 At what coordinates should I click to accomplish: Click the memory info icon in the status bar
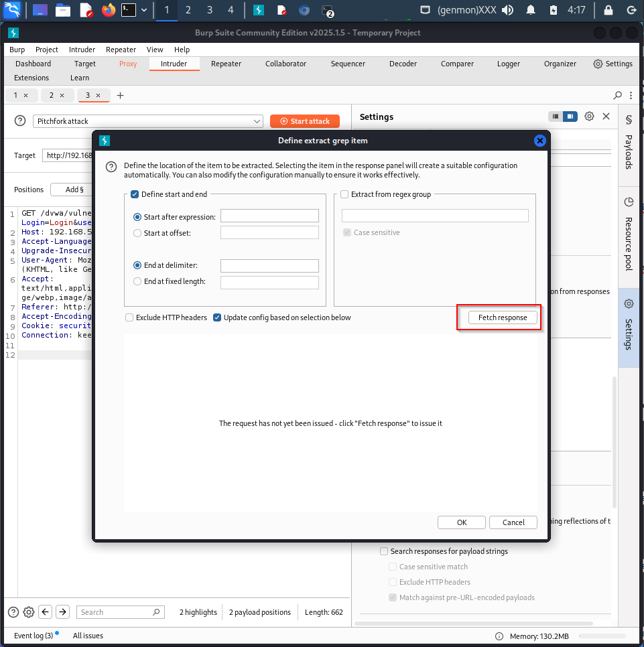(x=499, y=636)
